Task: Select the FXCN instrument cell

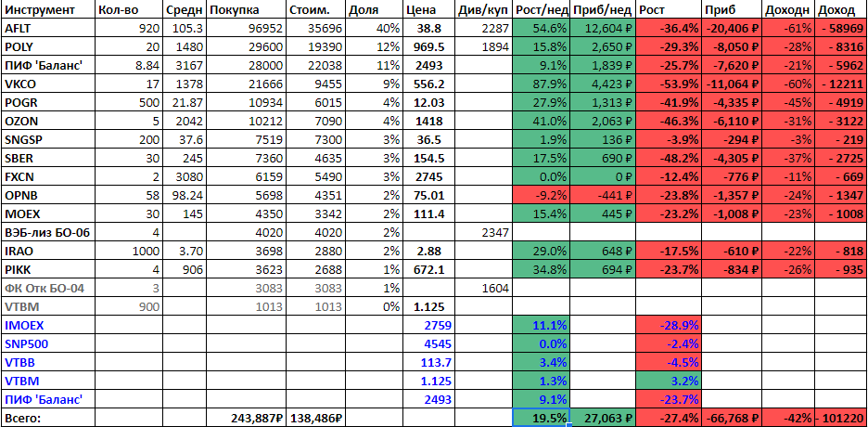Action: (x=47, y=176)
